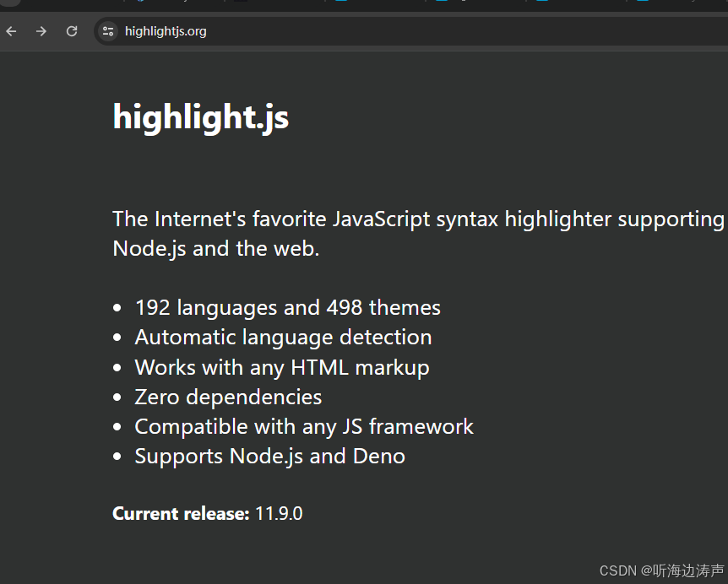Select the "192 languages and 498 themes" text
The width and height of the screenshot is (728, 584).
(x=287, y=307)
